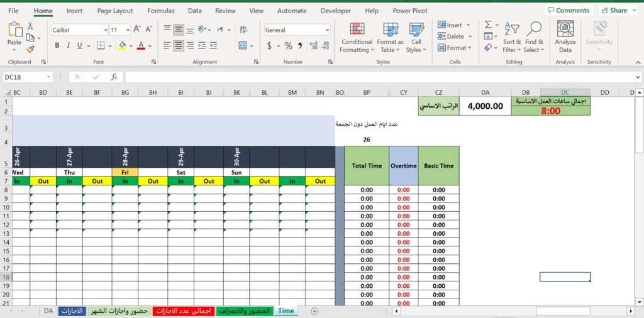
Task: Toggle Align Left
Action: (167, 45)
